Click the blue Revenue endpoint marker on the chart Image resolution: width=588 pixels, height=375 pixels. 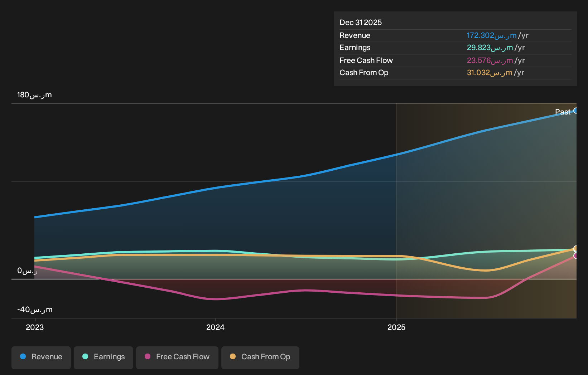coord(576,111)
